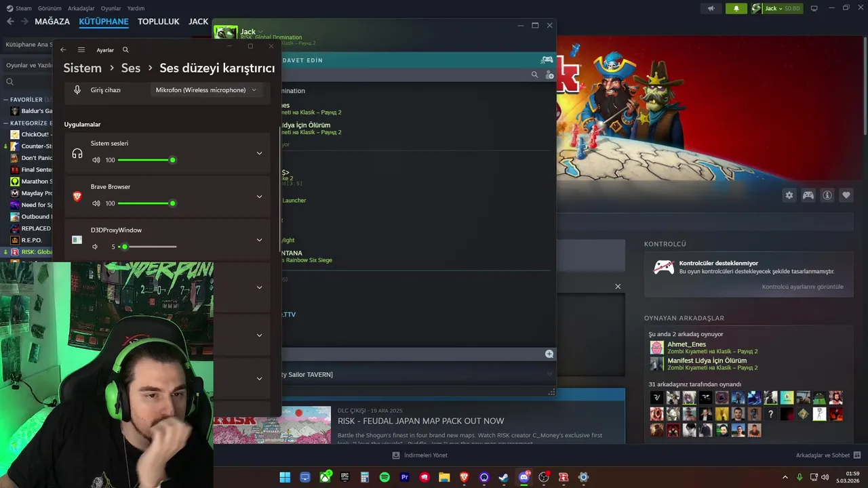Click plus icon at friends list bottom
Screen dimensions: 868x488
[549, 354]
